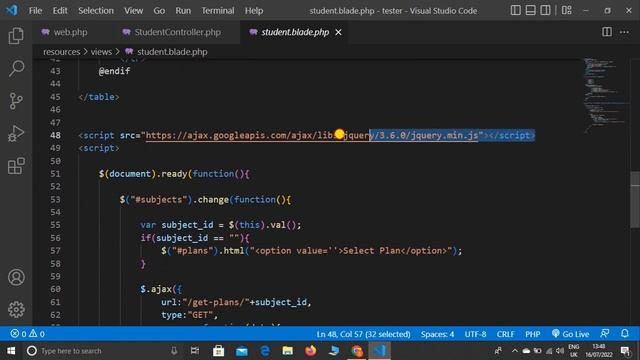Open the View menu
Image resolution: width=640 pixels, height=360 pixels.
(133, 11)
